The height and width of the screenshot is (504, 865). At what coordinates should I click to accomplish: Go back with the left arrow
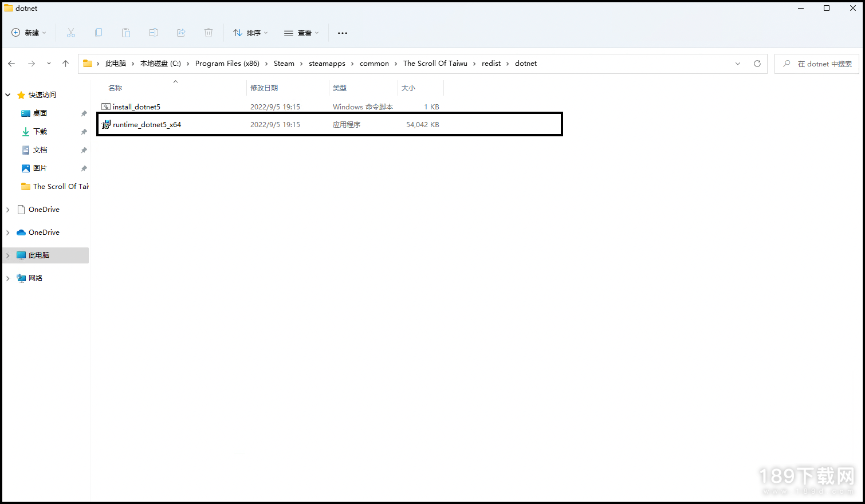coord(11,64)
